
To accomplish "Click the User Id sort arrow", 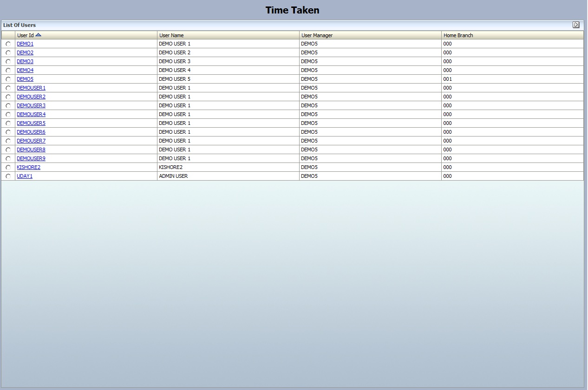I will click(x=38, y=35).
